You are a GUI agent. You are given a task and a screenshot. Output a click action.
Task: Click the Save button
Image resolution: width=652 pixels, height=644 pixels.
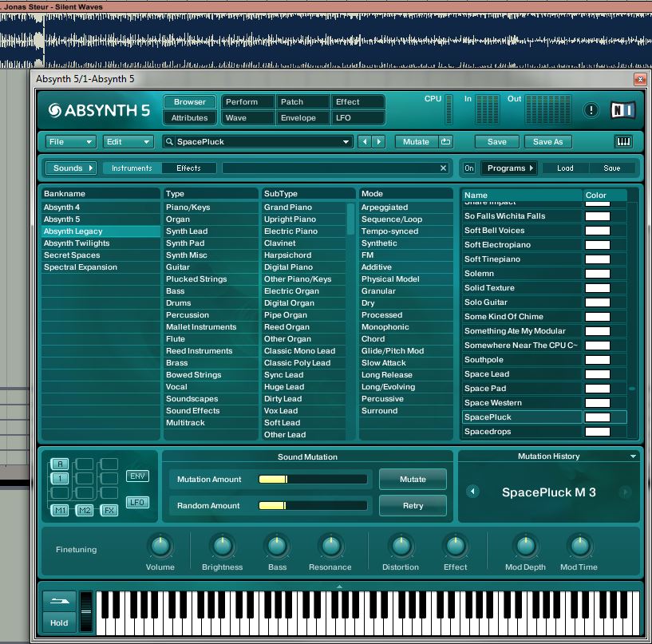497,142
